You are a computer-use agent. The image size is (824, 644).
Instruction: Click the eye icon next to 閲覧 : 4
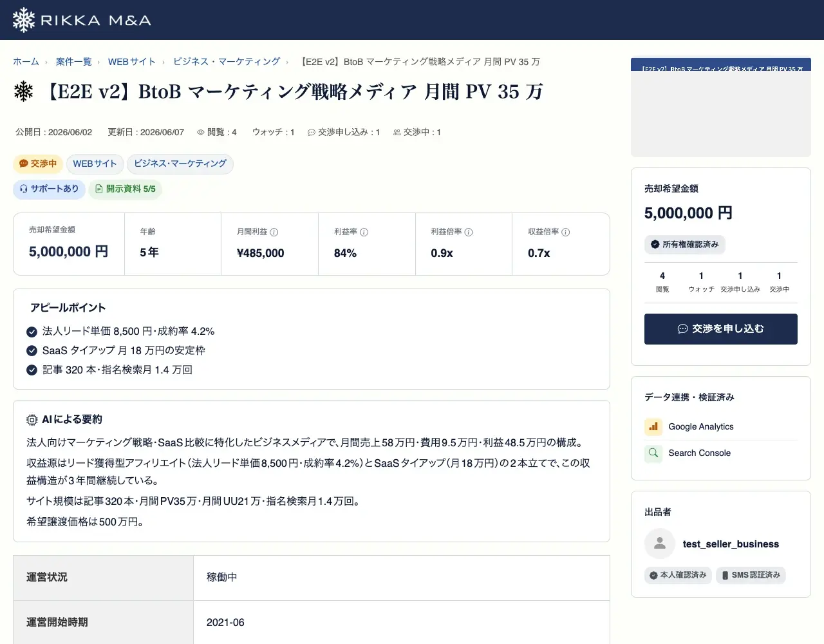201,132
